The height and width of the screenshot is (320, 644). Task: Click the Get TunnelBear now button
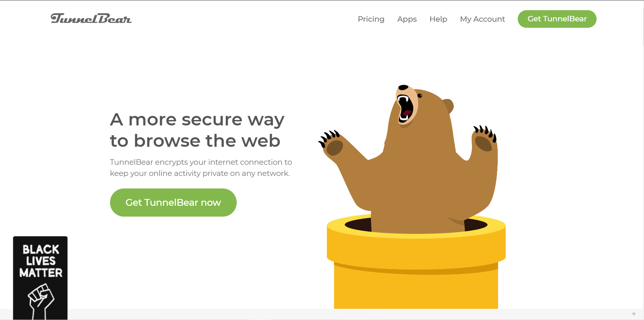click(173, 202)
